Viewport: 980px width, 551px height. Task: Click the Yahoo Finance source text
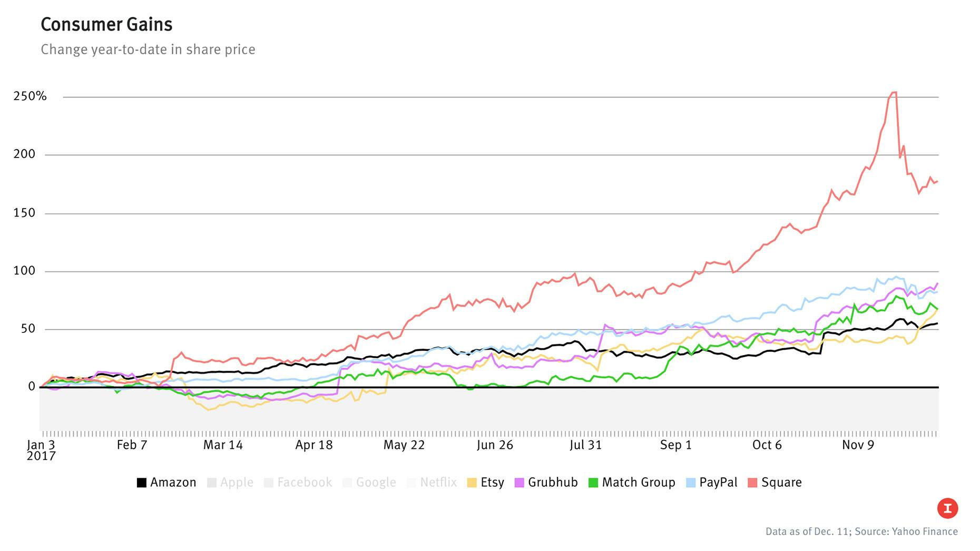(x=925, y=532)
